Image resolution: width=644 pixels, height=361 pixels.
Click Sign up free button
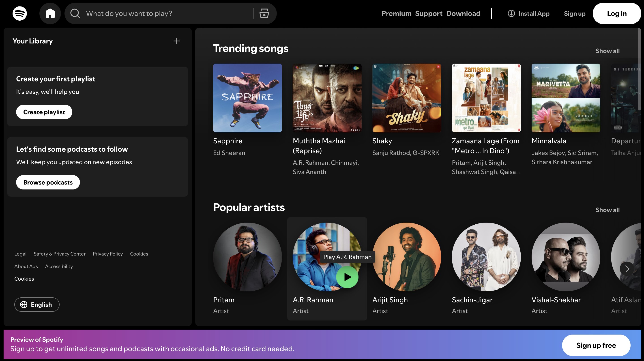click(596, 345)
